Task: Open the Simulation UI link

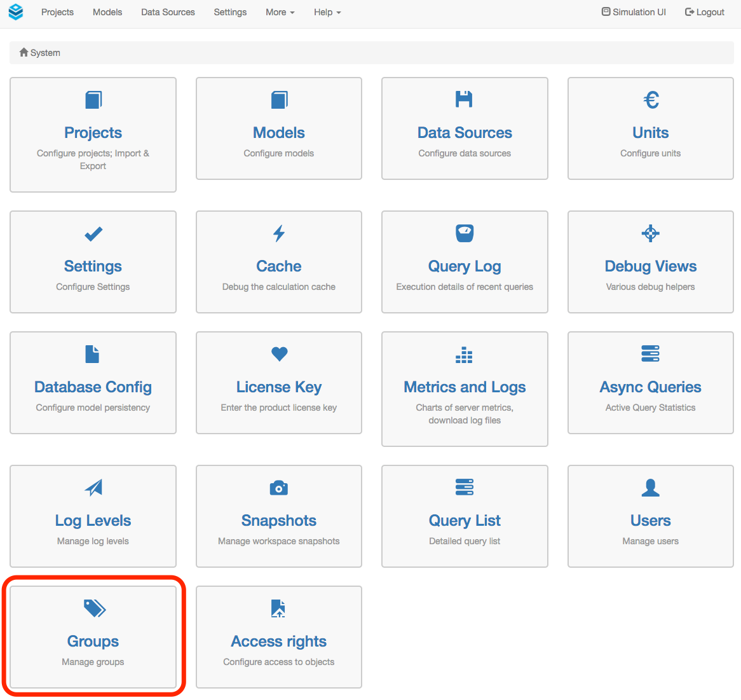Action: coord(634,12)
